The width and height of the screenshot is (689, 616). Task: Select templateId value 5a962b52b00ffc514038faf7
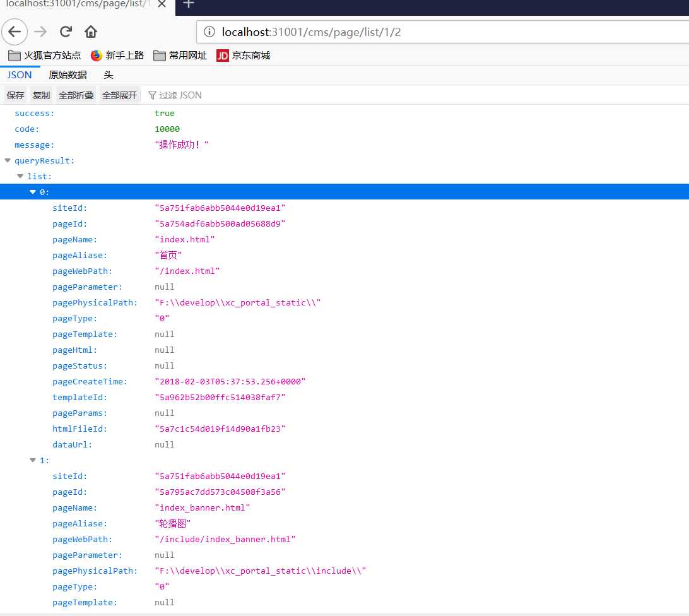click(220, 397)
